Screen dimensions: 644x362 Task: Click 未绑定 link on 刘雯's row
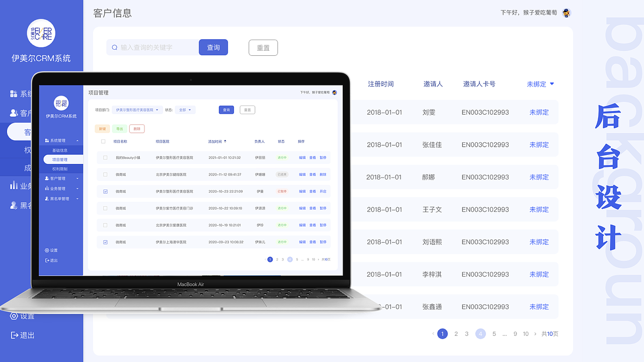pyautogui.click(x=539, y=112)
